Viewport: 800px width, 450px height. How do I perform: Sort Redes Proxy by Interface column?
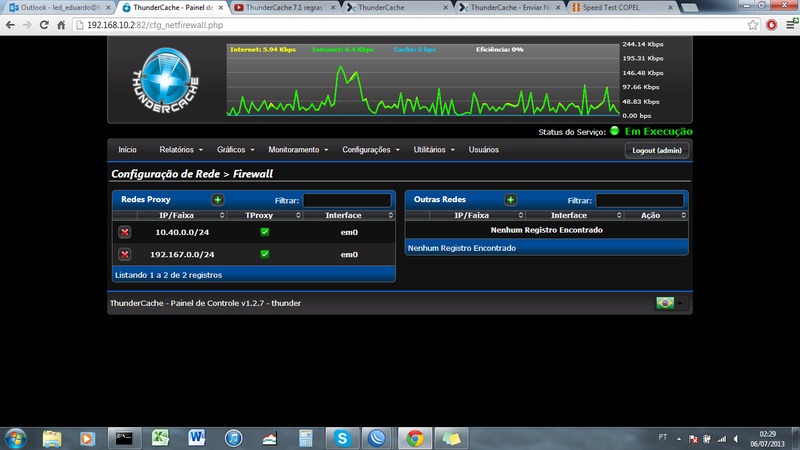(349, 215)
